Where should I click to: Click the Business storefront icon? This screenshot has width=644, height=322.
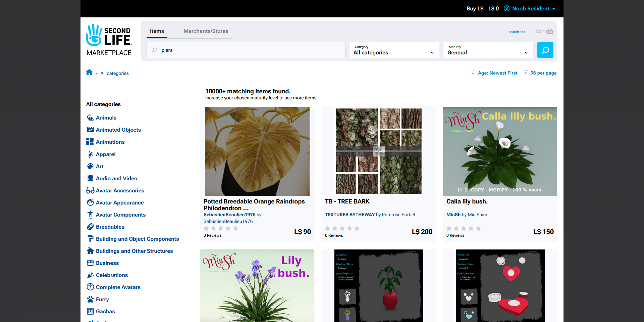coord(90,263)
